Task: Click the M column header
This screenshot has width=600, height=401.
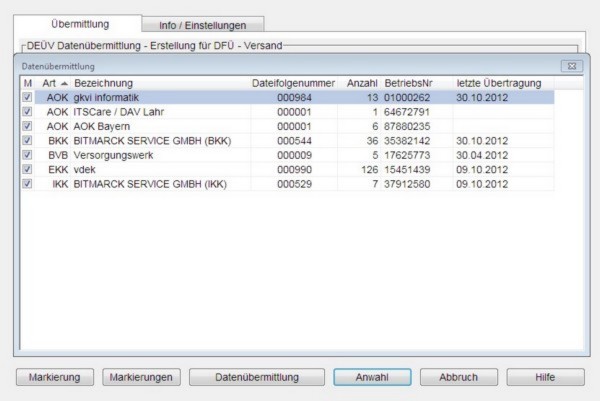Action: [28, 83]
